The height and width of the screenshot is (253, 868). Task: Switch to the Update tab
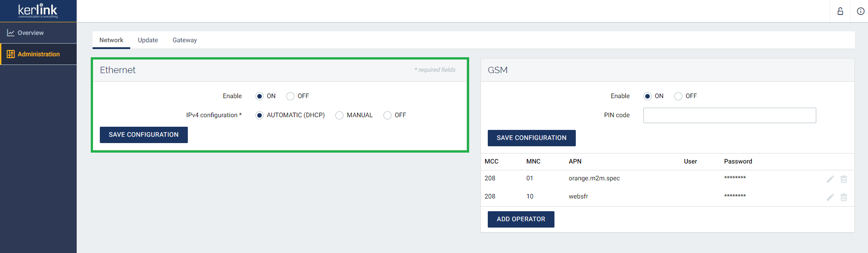[148, 40]
